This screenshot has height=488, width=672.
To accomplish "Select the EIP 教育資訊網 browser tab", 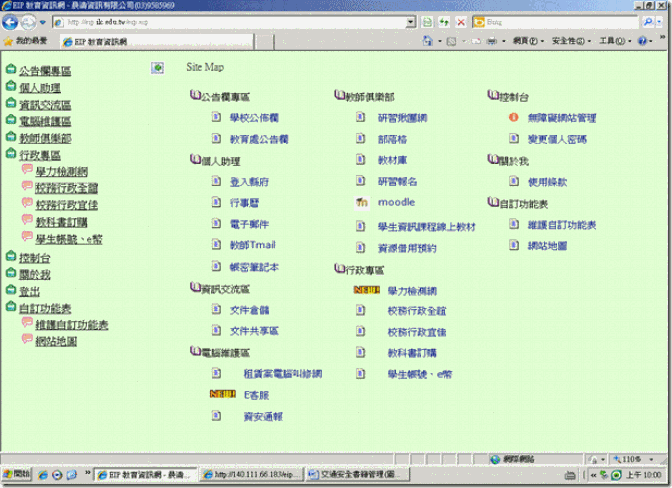I will click(156, 42).
